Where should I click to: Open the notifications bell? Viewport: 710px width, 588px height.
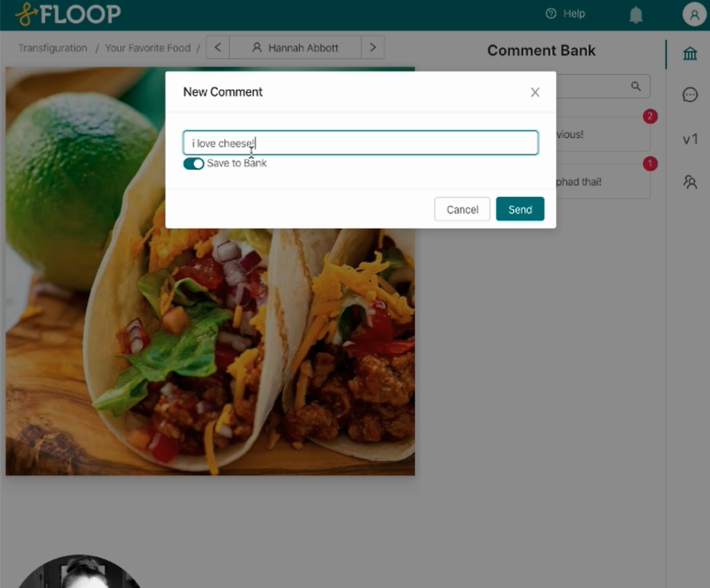[636, 14]
